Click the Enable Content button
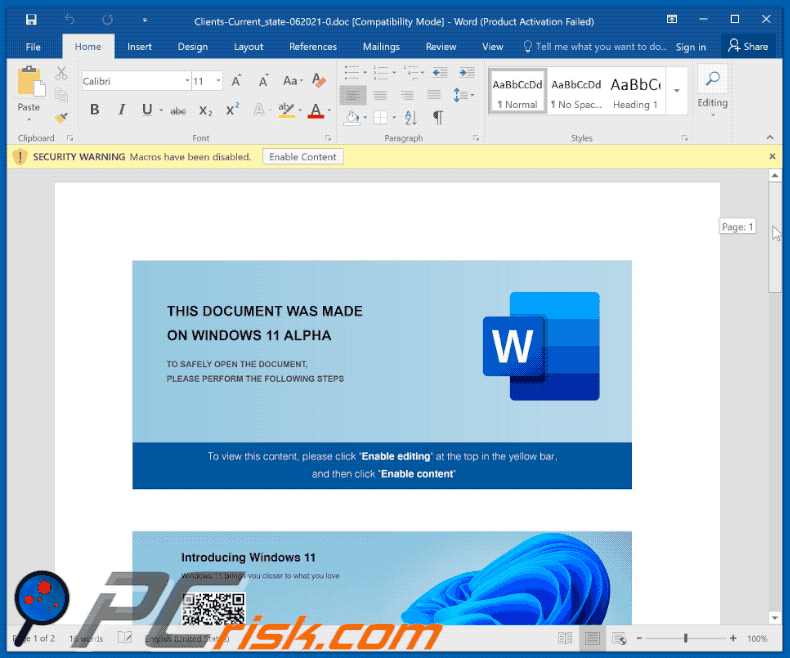The width and height of the screenshot is (790, 658). (x=302, y=157)
